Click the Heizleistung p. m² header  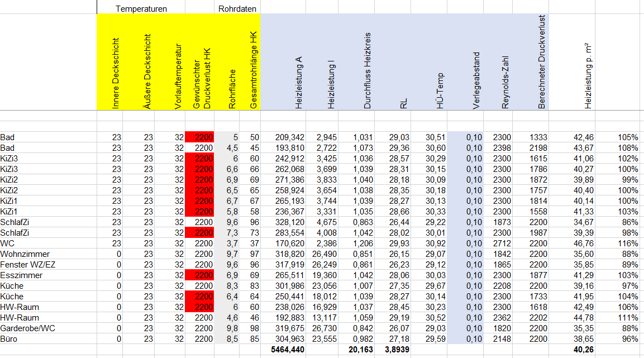588,75
